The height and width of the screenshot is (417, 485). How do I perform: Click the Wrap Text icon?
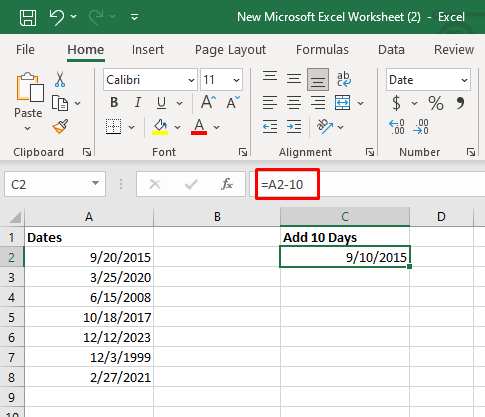pyautogui.click(x=343, y=79)
